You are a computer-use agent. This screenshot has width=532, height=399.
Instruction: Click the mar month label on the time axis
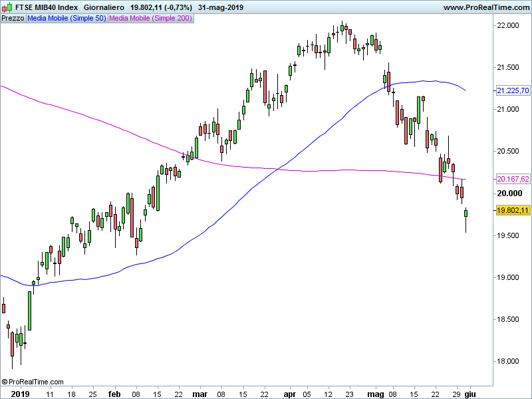[x=200, y=394]
